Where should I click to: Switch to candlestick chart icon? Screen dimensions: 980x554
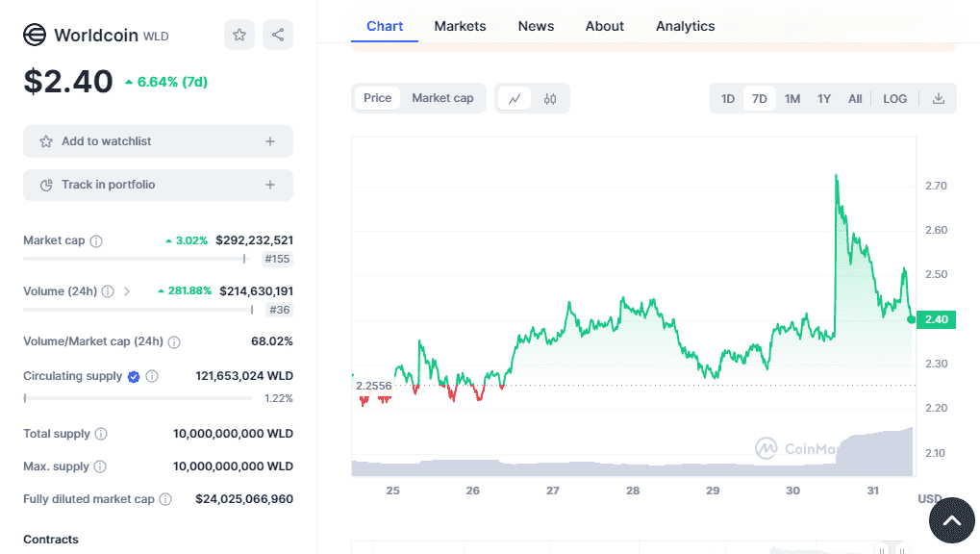[x=550, y=99]
